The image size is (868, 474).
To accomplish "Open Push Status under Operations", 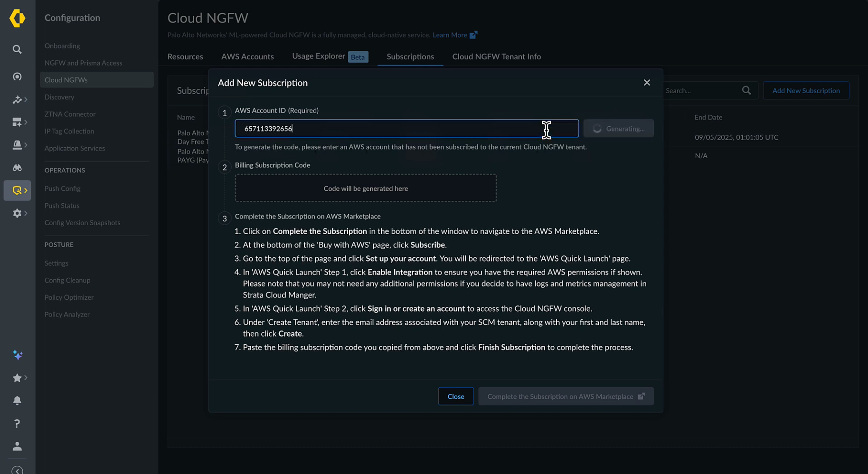I will pyautogui.click(x=62, y=206).
